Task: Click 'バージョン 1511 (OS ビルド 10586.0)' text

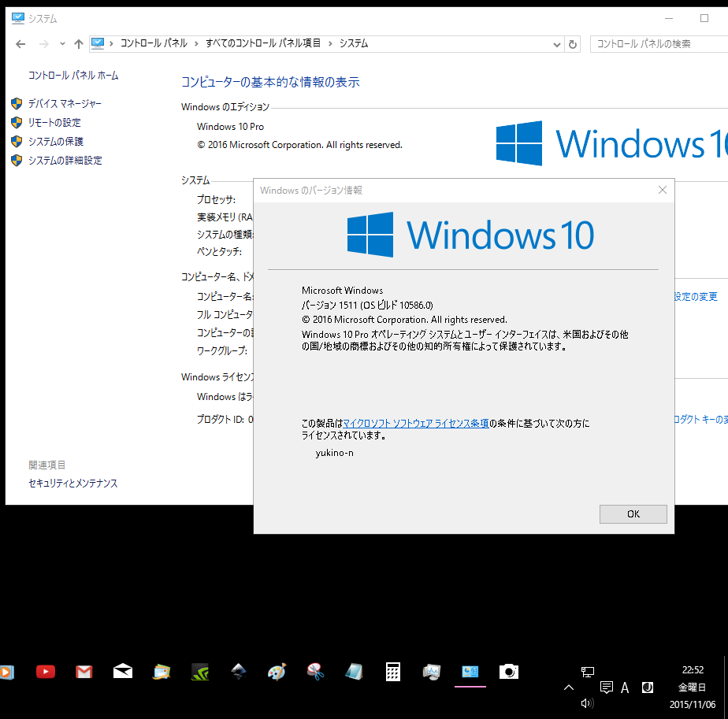Action: 367,305
